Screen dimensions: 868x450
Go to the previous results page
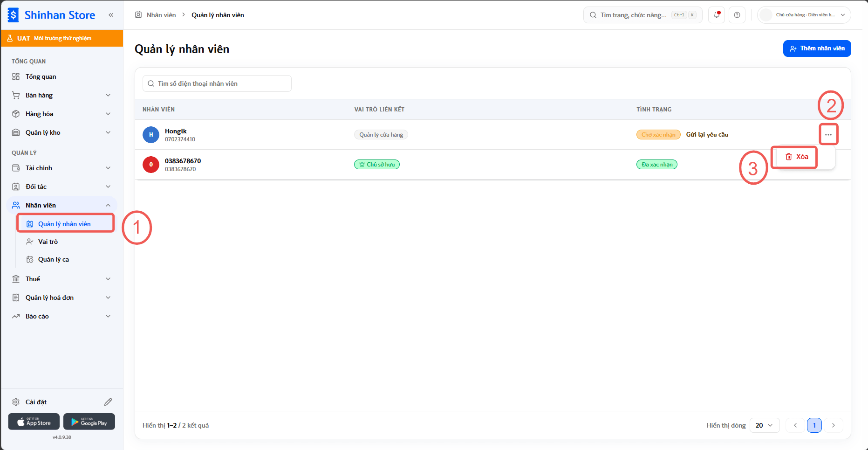795,425
